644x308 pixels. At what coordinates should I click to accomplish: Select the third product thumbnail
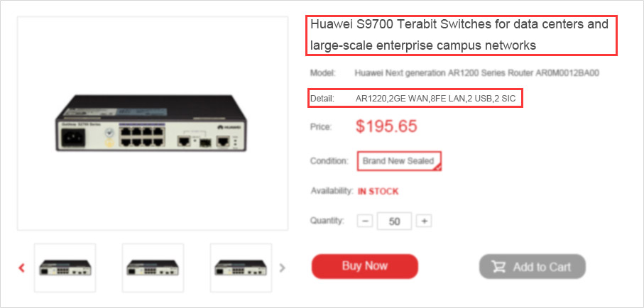(241, 268)
